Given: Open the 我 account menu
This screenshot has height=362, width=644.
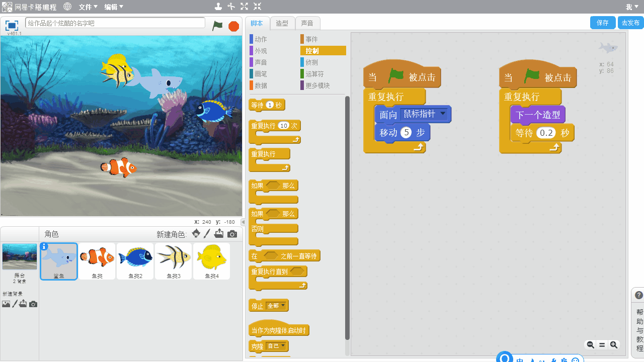Looking at the screenshot, I should click(x=632, y=7).
